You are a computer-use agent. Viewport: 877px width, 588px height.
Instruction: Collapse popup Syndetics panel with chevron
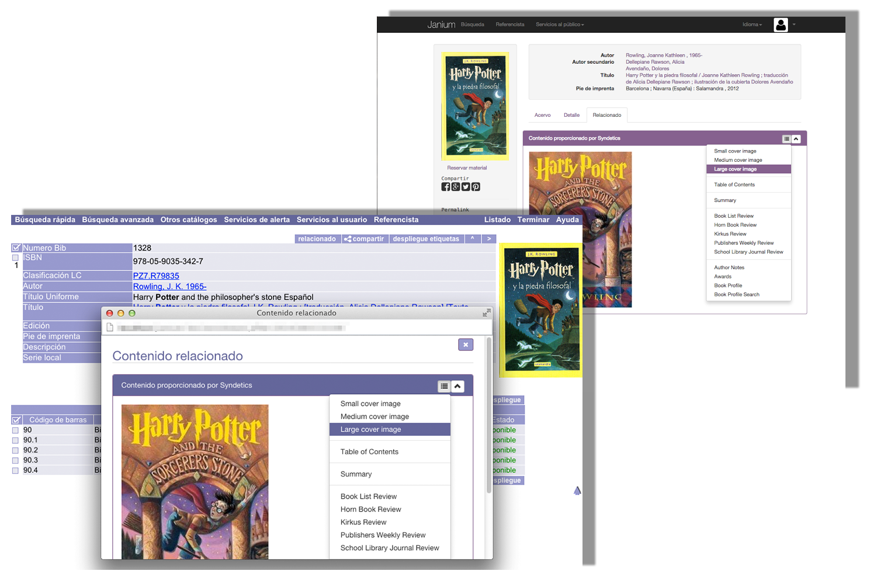[x=457, y=386]
